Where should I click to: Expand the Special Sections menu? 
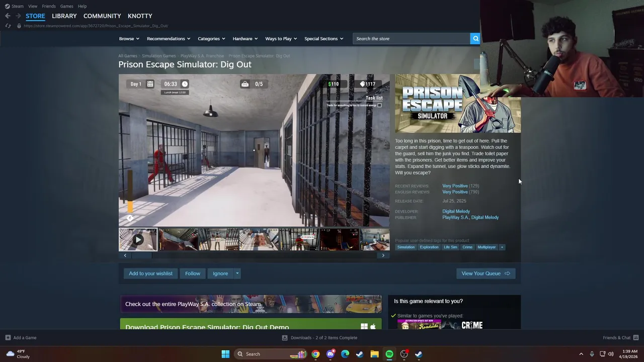point(324,39)
